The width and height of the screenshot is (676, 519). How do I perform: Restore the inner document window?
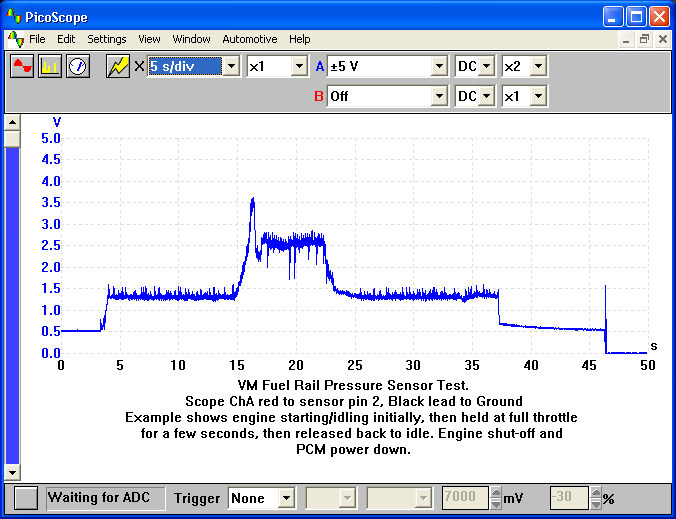644,39
